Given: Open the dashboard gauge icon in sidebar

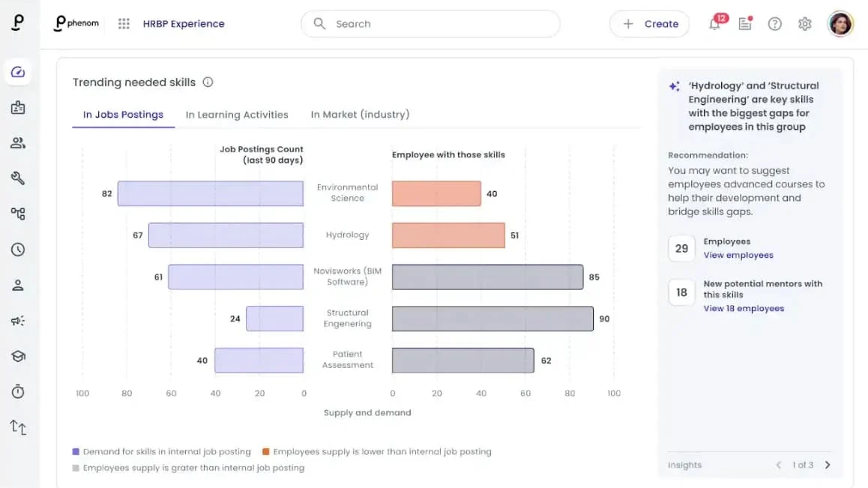Looking at the screenshot, I should (18, 72).
